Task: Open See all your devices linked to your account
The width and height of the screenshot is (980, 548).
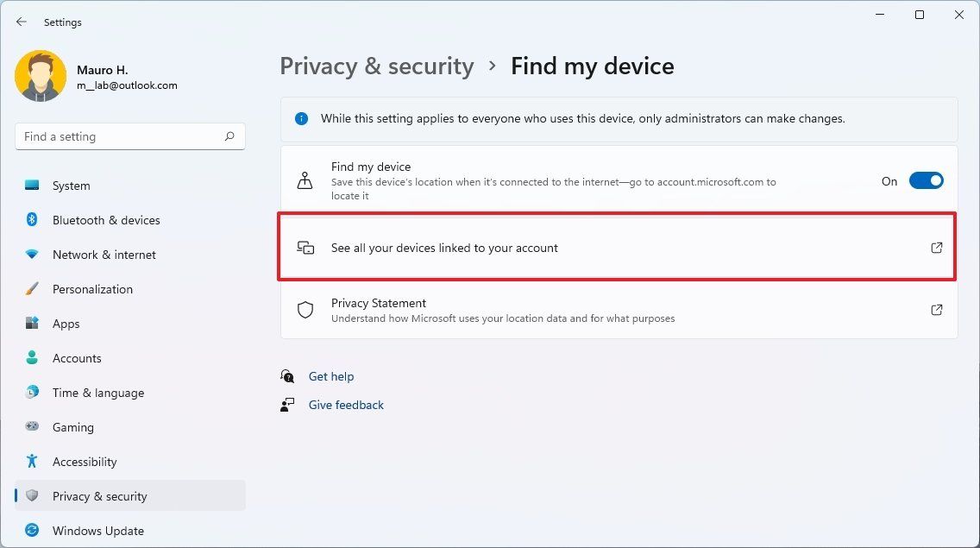Action: coord(617,248)
